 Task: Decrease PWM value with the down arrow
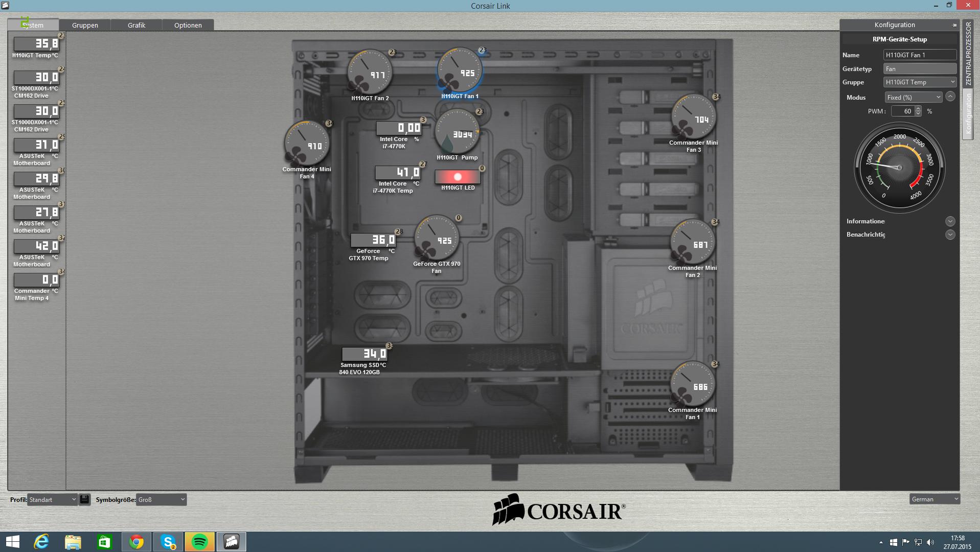pos(918,114)
